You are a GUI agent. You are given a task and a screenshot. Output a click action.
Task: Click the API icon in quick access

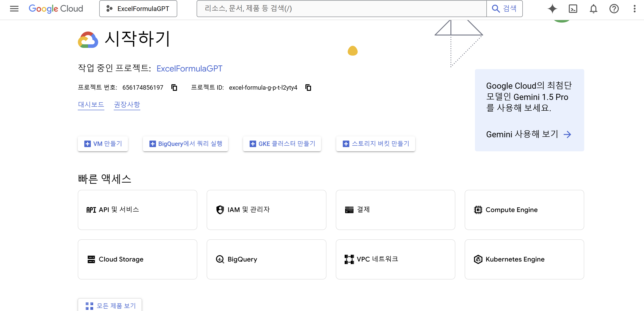[91, 210]
